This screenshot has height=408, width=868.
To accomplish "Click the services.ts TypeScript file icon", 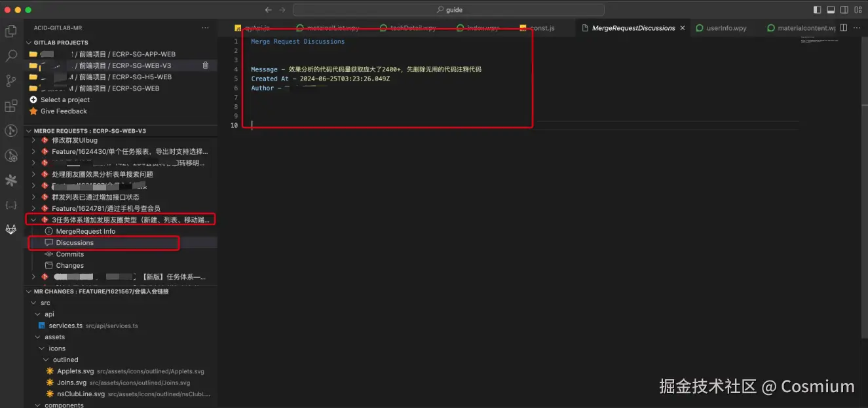I will [x=42, y=325].
